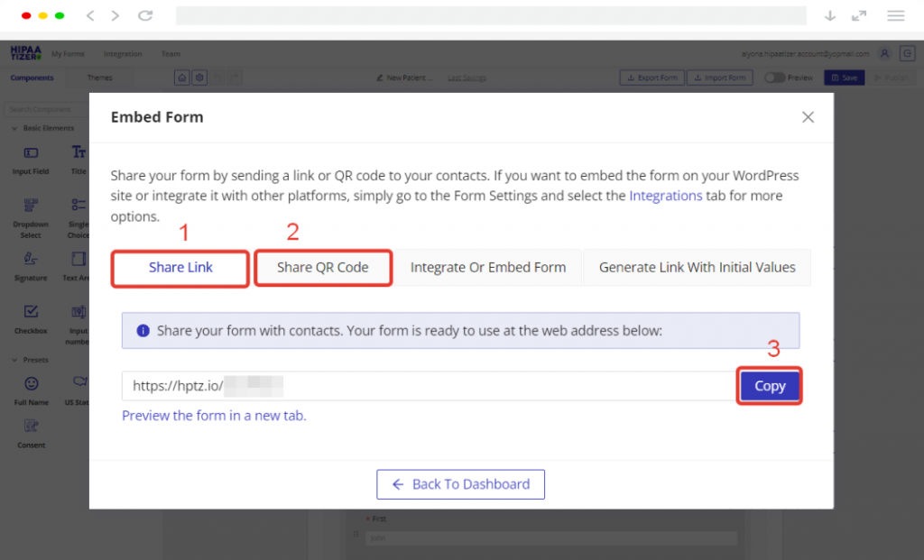The height and width of the screenshot is (560, 924).
Task: Select the Input Field component icon
Action: 31,153
